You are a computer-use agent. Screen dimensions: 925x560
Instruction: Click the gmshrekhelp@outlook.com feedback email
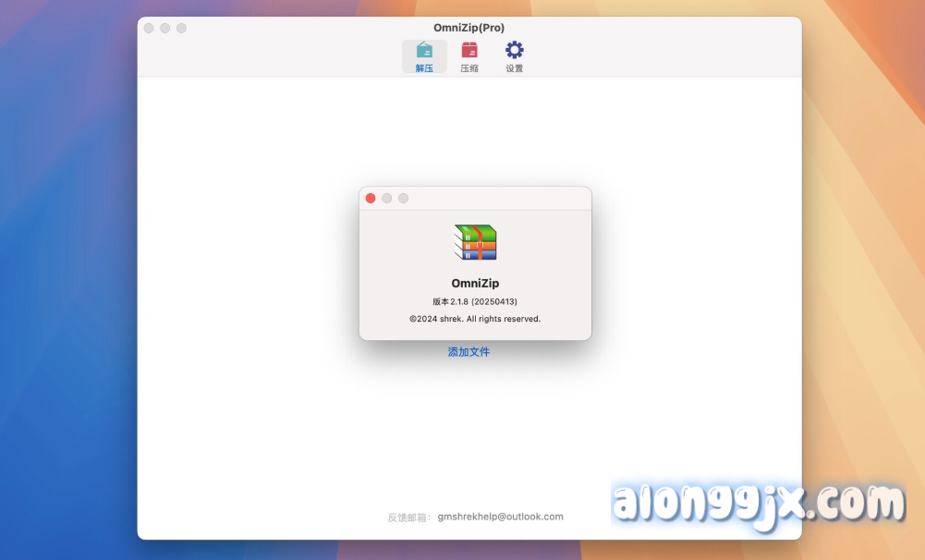[x=500, y=517]
